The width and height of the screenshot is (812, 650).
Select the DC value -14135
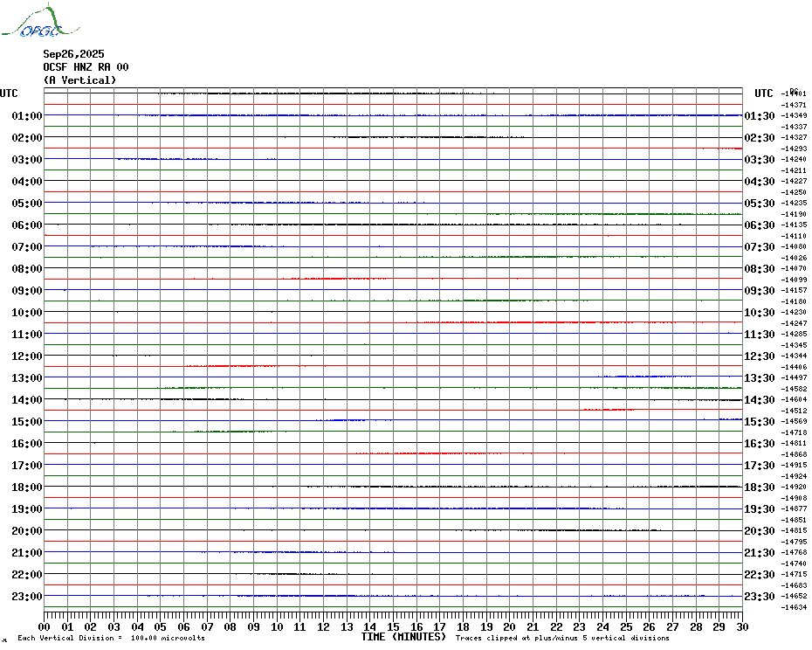794,225
